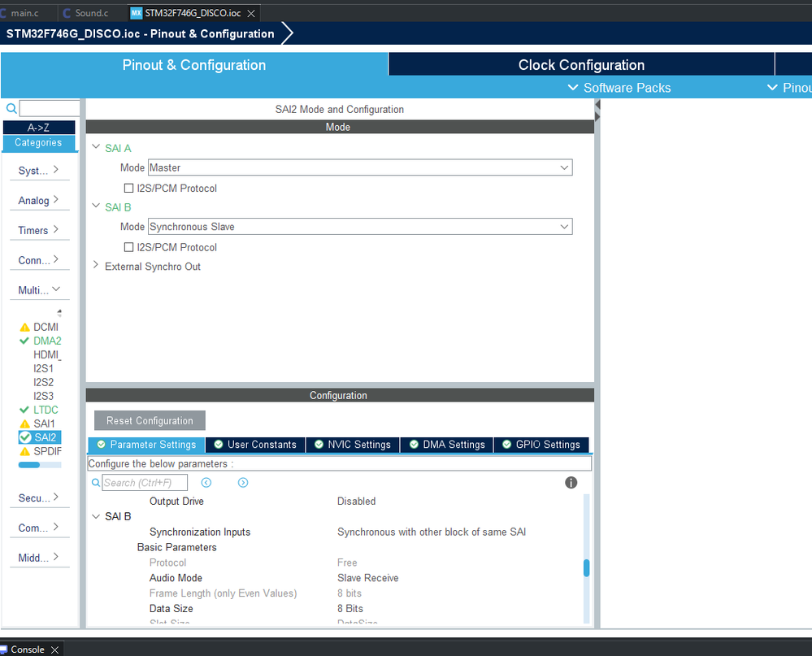
Task: Open Parameter Settings tab
Action: coord(146,445)
